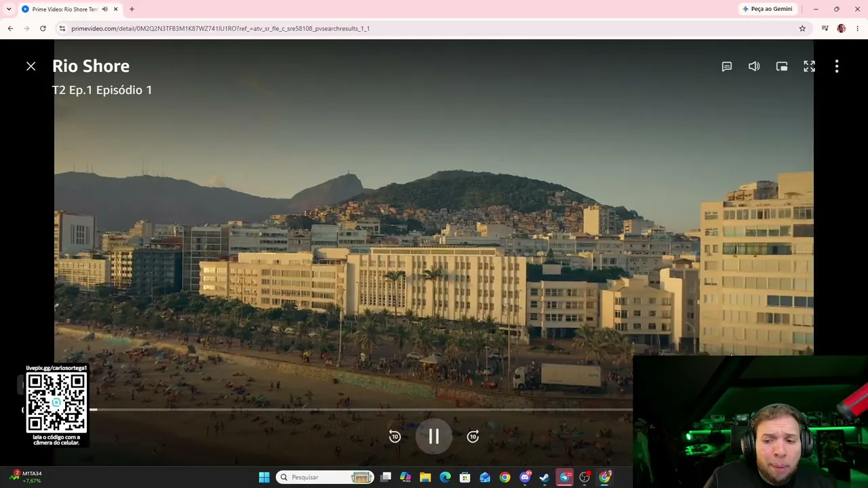Open a new browser tab
868x488 pixels.
pyautogui.click(x=132, y=9)
